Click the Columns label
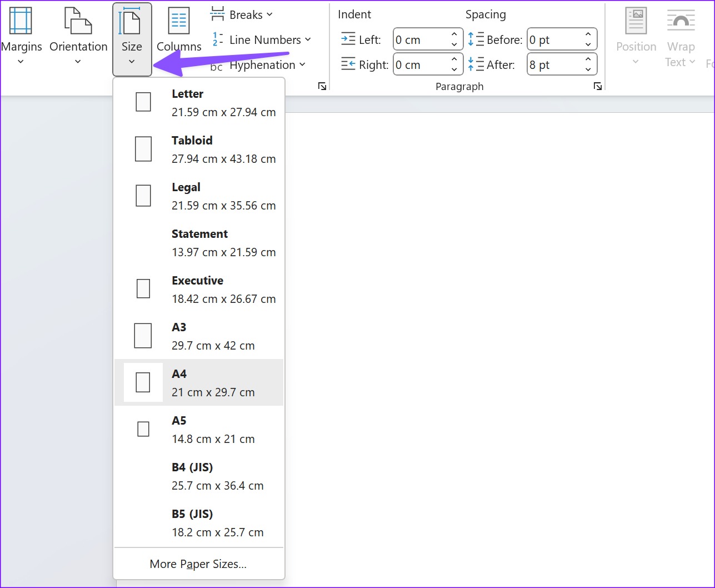 179,47
